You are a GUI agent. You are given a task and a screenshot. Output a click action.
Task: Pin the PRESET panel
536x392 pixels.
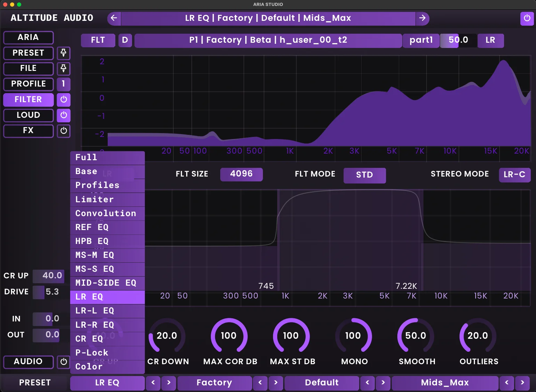[x=64, y=53]
